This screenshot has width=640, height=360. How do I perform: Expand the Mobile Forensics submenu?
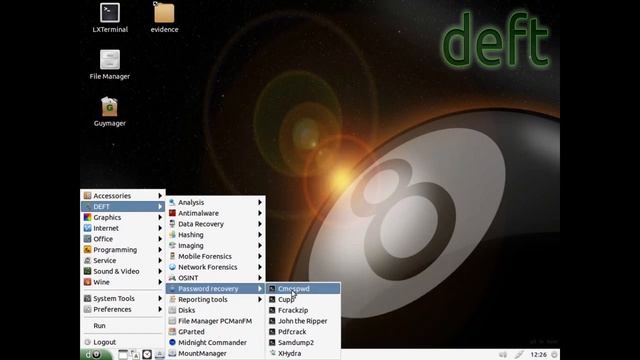pyautogui.click(x=216, y=256)
